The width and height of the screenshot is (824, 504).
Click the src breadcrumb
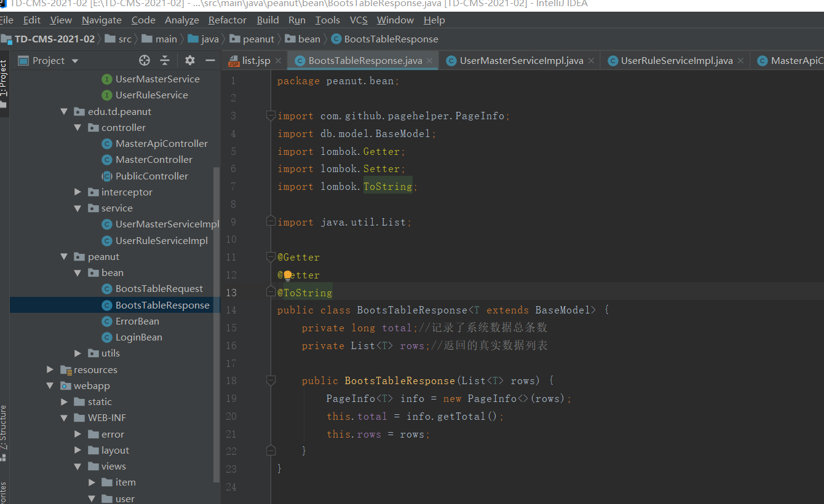coord(118,39)
